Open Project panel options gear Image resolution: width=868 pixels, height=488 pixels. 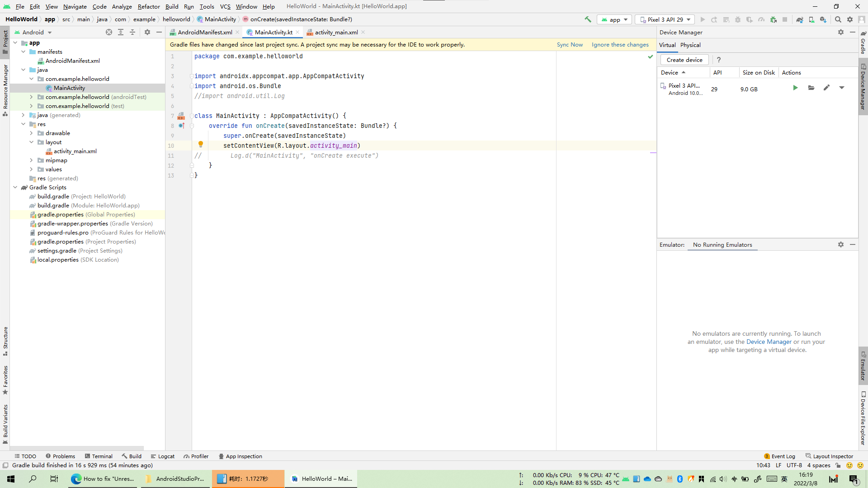[147, 32]
